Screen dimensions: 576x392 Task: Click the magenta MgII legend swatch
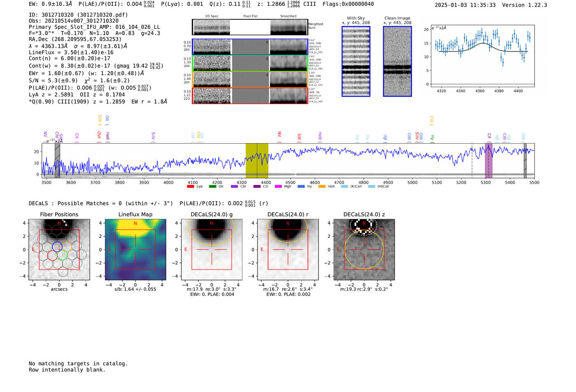278,187
